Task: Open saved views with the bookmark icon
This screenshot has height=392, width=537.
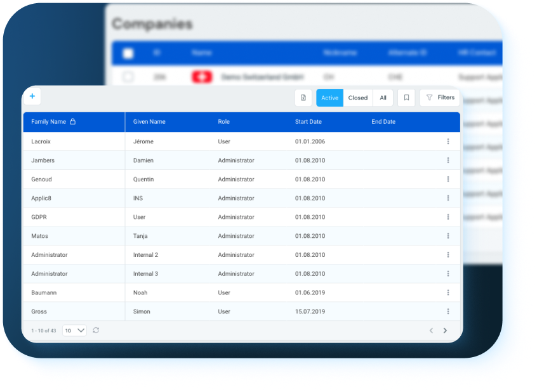Action: coord(406,98)
